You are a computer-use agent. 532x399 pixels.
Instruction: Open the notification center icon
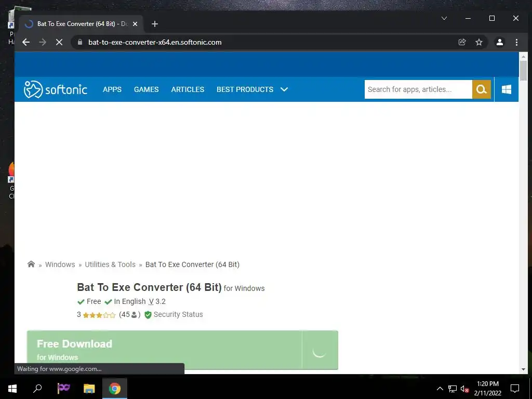tap(515, 389)
